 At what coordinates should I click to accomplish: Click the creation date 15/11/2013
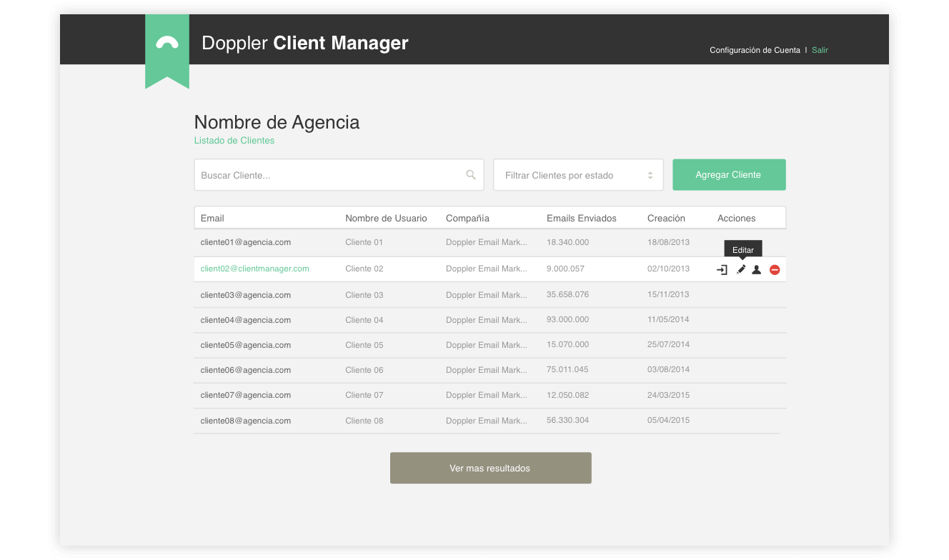coord(669,294)
